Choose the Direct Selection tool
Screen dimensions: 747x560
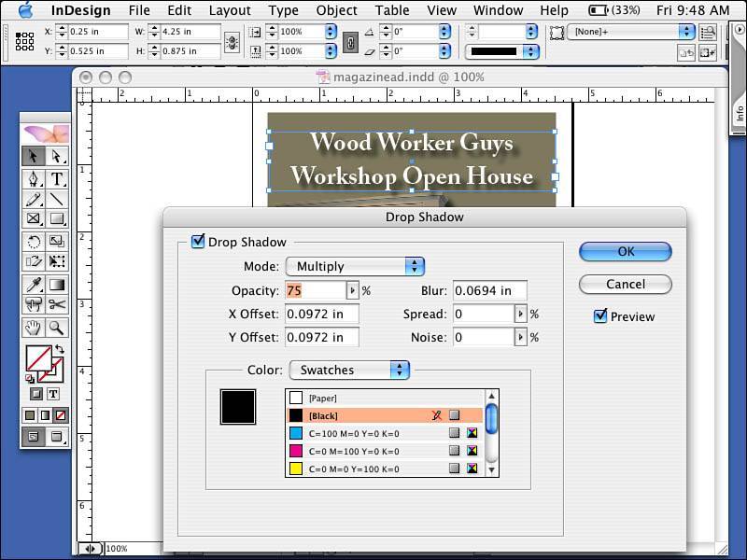tap(57, 157)
